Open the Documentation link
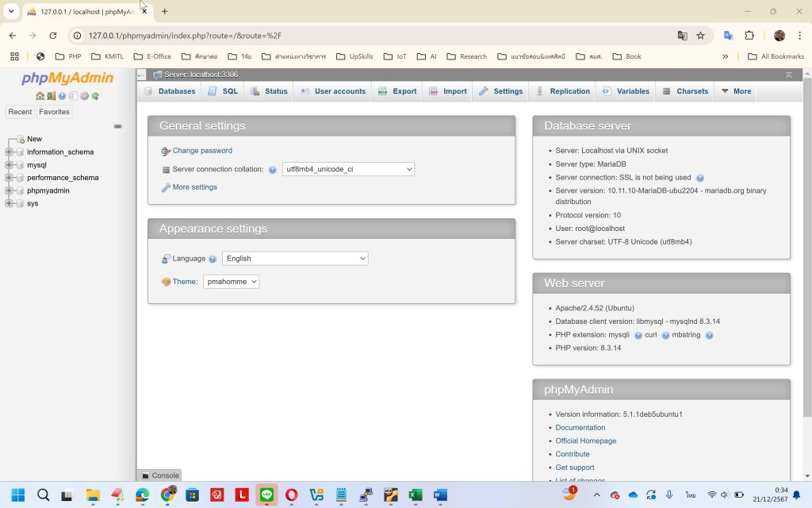The height and width of the screenshot is (508, 812). pos(580,428)
